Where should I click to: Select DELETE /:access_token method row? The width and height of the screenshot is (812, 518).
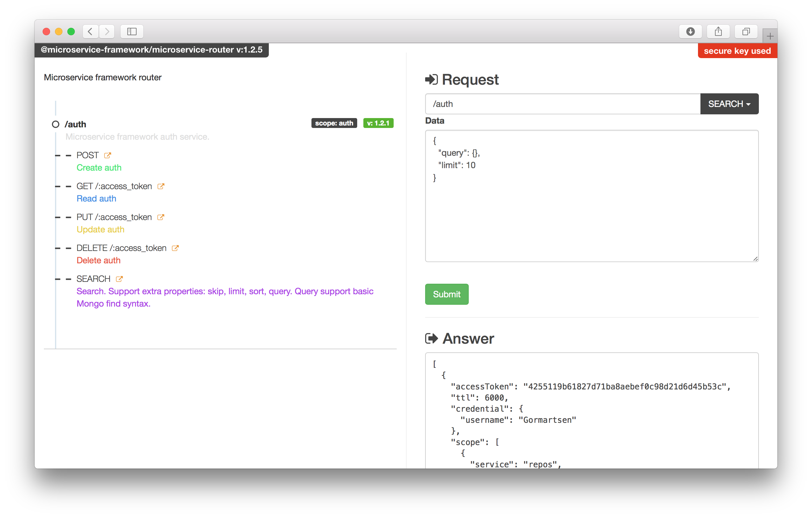[x=121, y=248]
